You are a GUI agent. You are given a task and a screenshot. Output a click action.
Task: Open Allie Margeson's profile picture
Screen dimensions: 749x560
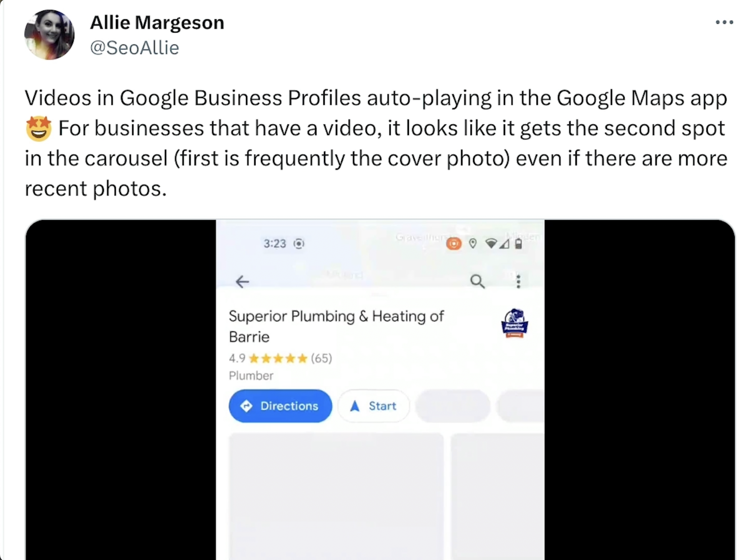[x=49, y=35]
